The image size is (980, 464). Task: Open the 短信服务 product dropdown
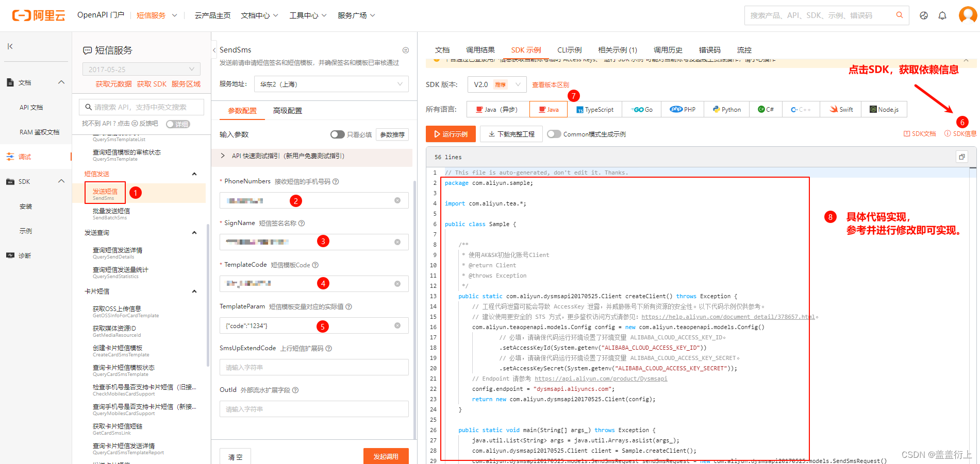tap(157, 15)
